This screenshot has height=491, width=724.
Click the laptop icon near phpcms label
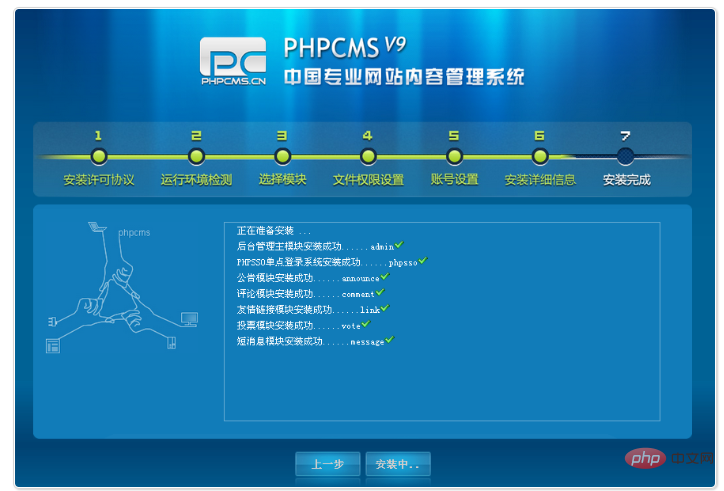[x=97, y=226]
